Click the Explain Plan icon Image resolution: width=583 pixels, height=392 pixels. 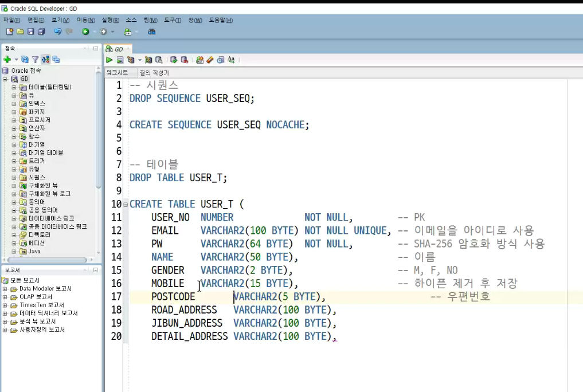click(x=131, y=60)
